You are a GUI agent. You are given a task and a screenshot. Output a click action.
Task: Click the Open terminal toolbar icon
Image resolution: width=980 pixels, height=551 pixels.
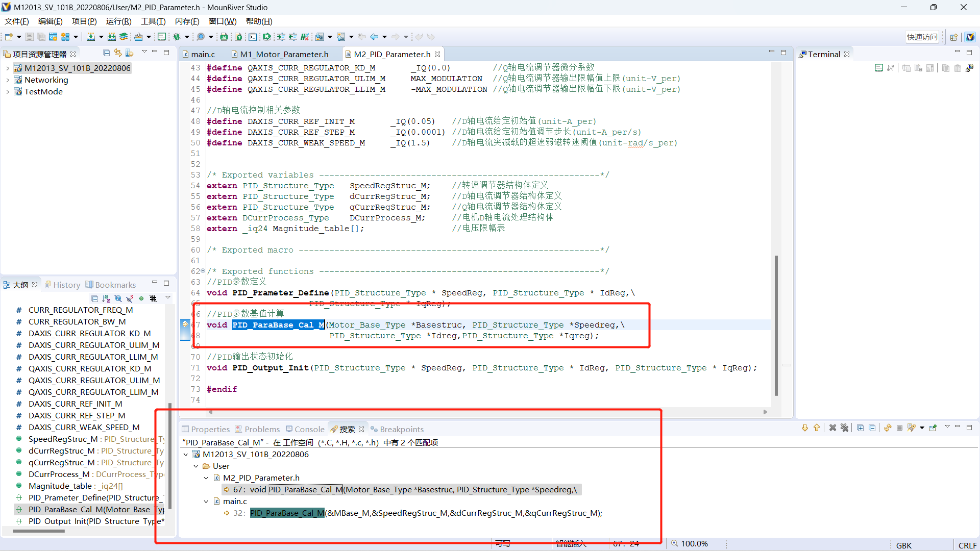click(x=253, y=37)
